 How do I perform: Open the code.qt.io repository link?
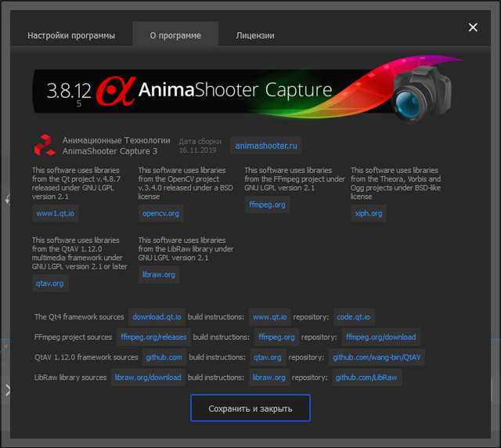(354, 317)
